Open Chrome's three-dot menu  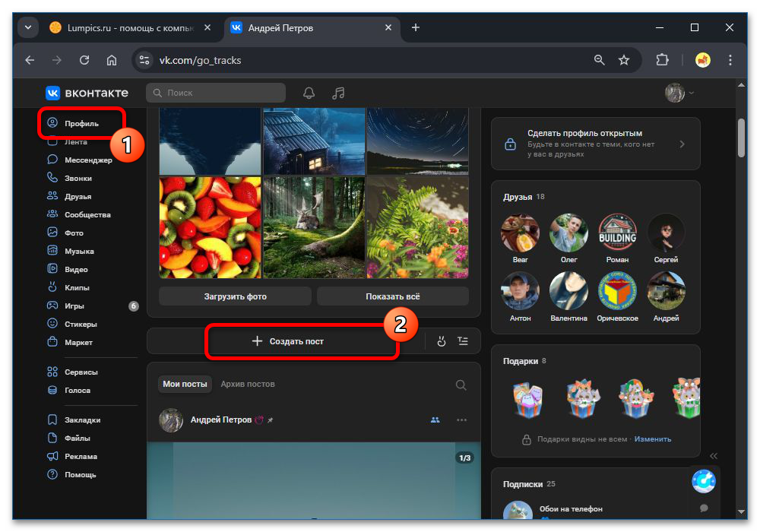[x=730, y=60]
